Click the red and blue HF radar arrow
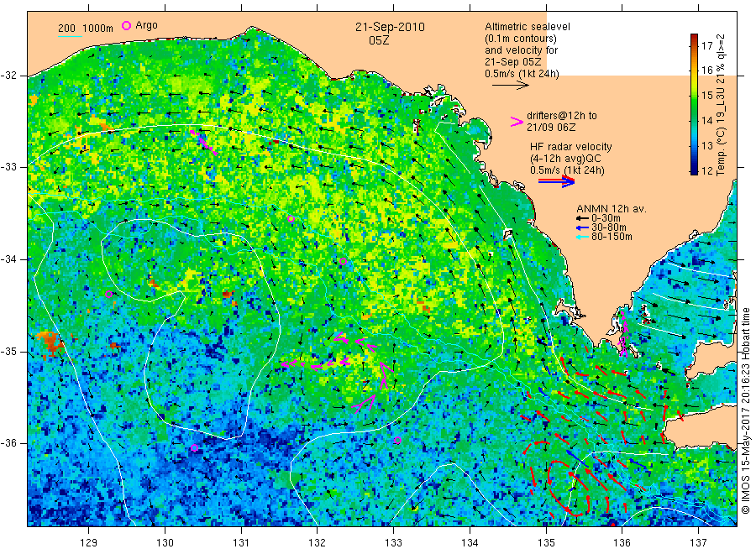This screenshot has width=756, height=554. click(557, 181)
